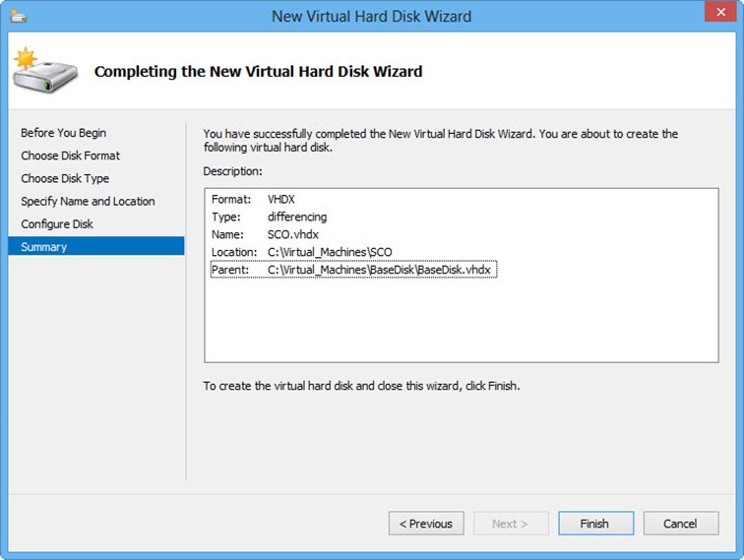Select the Name SCO.vhdx line
This screenshot has width=744, height=560.
(260, 234)
